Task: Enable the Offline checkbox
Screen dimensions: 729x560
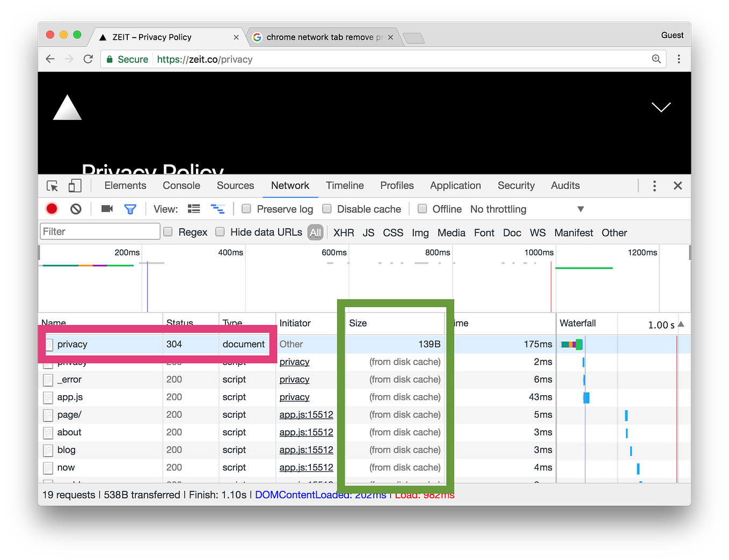Action: [x=422, y=209]
